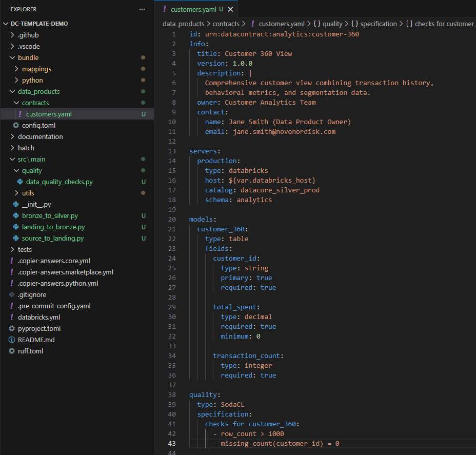Click the config.toml gear file icon

pyautogui.click(x=16, y=125)
